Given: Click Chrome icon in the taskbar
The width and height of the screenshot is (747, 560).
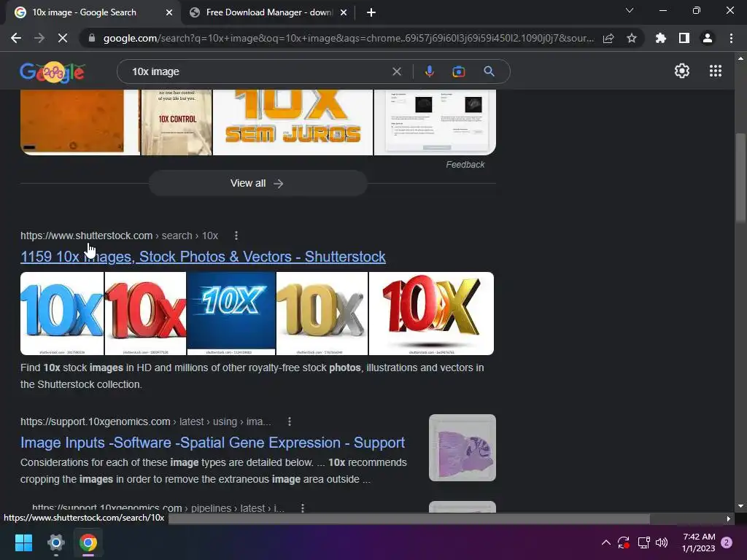Looking at the screenshot, I should 88,542.
